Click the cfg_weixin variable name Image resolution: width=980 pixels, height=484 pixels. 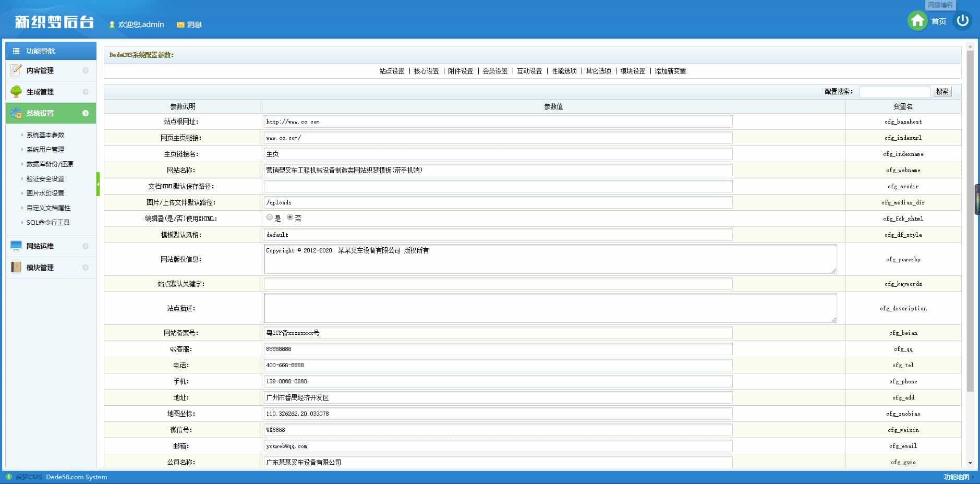(x=903, y=430)
